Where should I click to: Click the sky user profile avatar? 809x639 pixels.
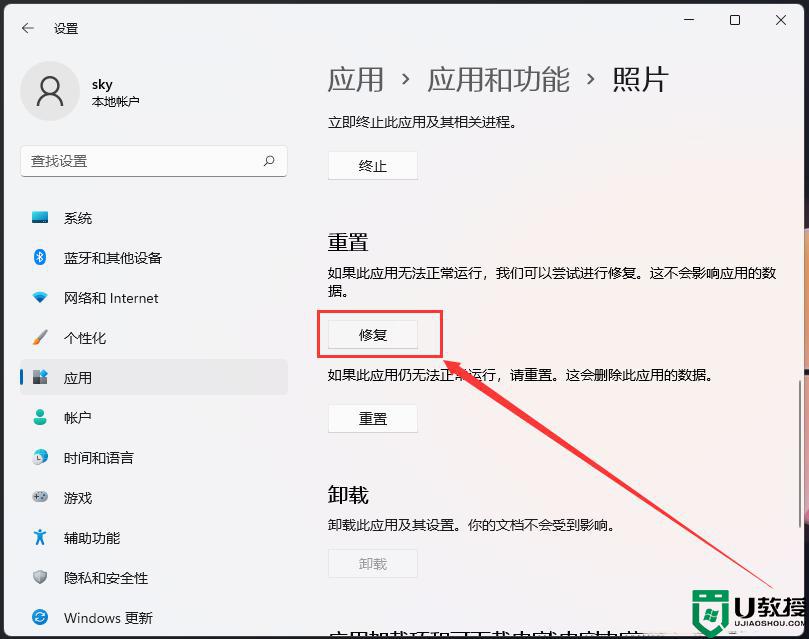[49, 92]
